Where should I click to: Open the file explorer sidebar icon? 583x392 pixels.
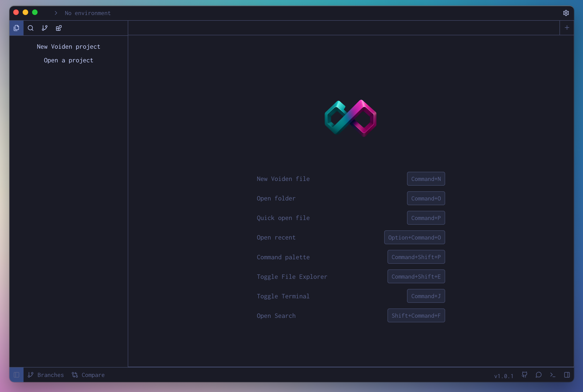[16, 28]
